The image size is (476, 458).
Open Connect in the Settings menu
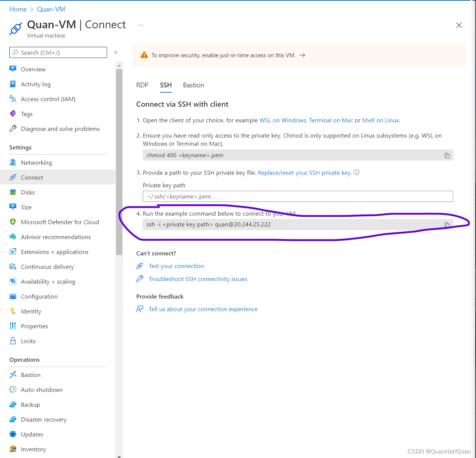pyautogui.click(x=58, y=177)
